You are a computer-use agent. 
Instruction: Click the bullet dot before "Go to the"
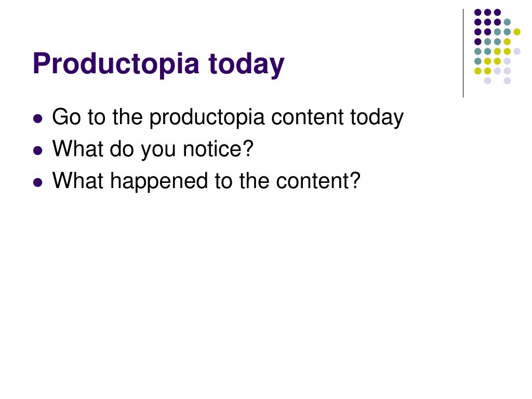(38, 119)
